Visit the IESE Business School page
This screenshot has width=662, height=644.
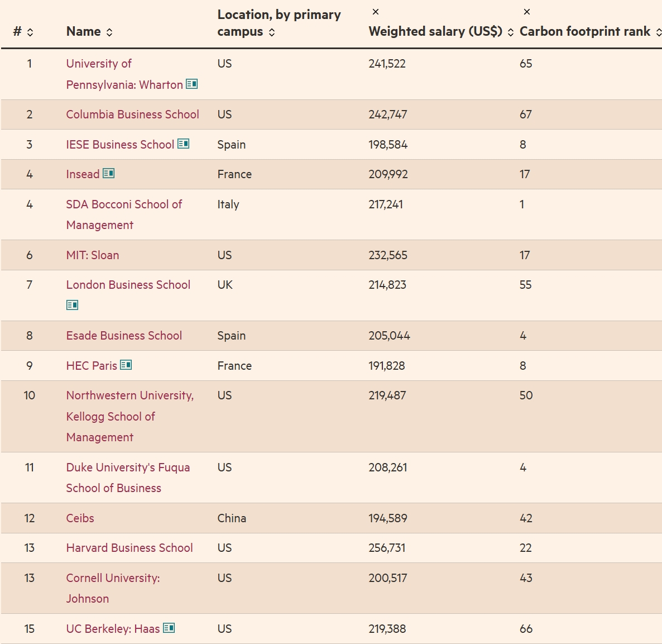coord(121,145)
